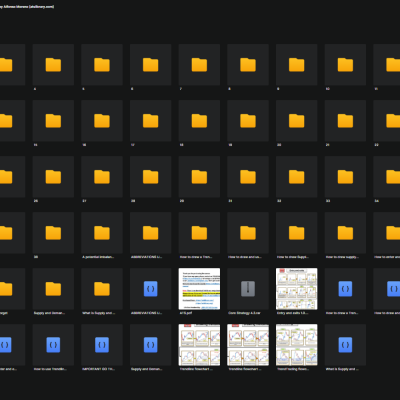Open the 'How to draw supply...' folder
The image size is (400, 400).
point(345,233)
